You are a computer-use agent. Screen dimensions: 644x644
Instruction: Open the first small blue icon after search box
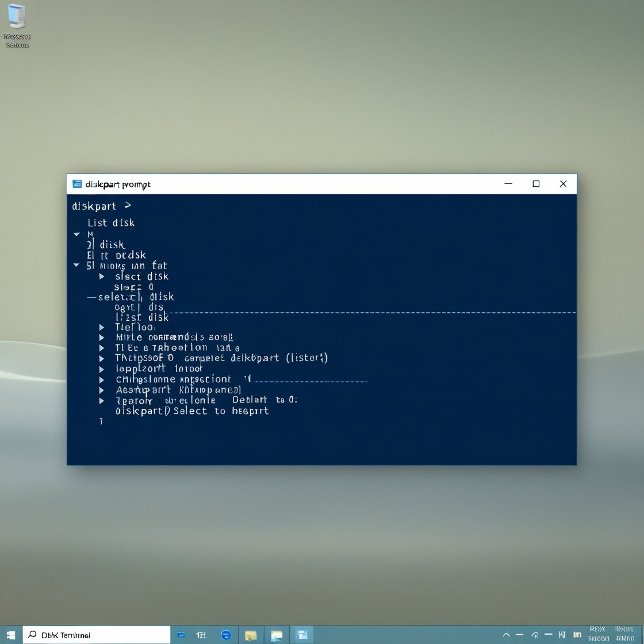pyautogui.click(x=181, y=635)
